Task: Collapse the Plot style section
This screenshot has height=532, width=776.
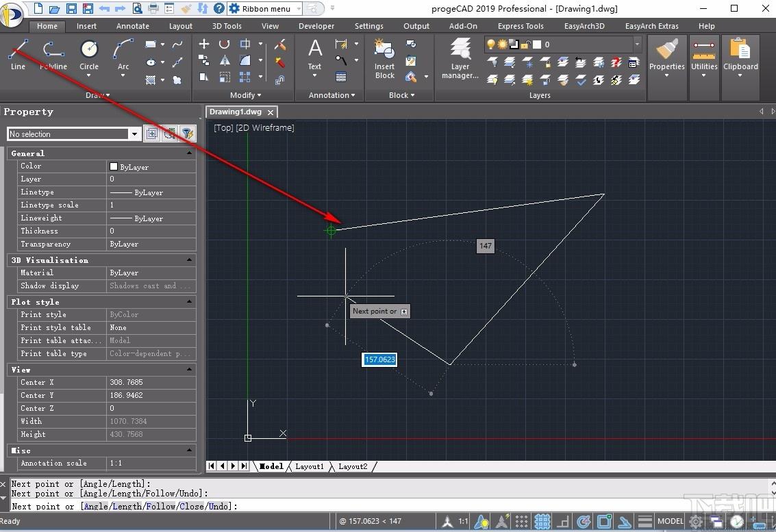Action: click(189, 301)
